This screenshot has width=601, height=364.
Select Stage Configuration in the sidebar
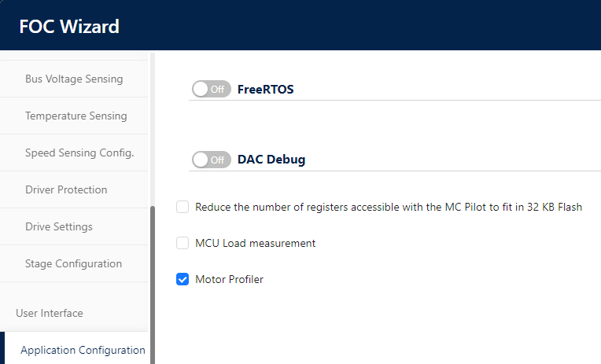[73, 263]
